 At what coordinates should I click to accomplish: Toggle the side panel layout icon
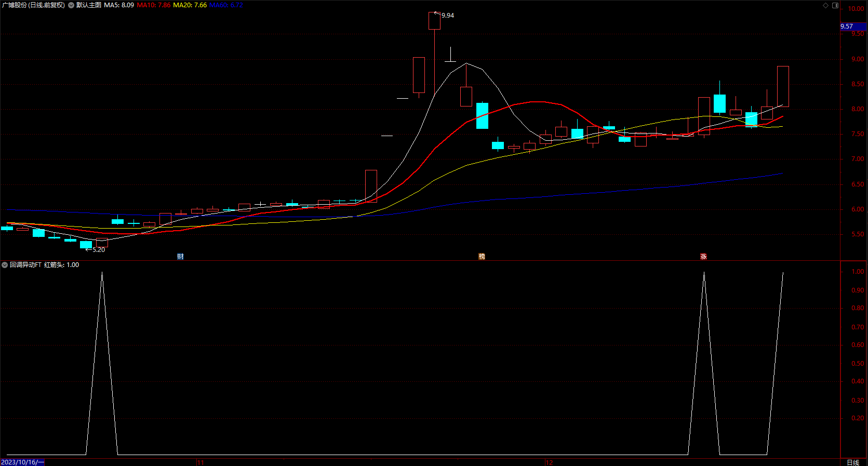pos(835,5)
